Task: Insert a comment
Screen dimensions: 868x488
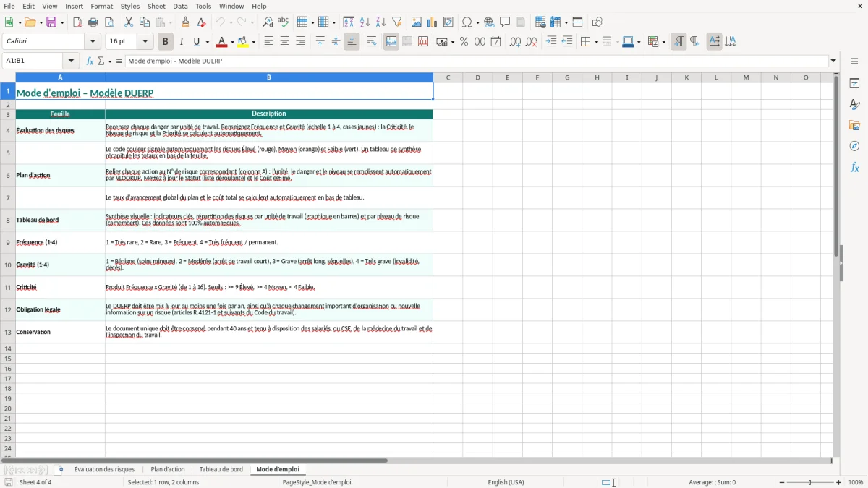Action: pyautogui.click(x=505, y=22)
